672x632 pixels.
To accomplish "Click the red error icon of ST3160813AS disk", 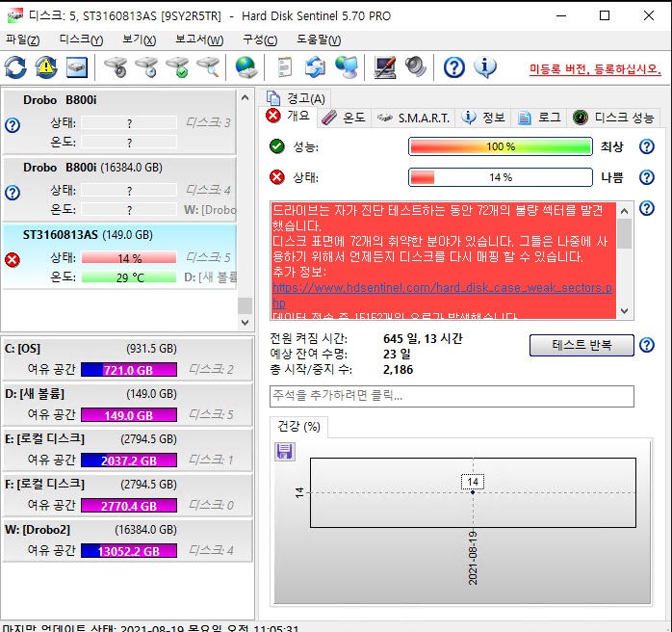I will 13,260.
